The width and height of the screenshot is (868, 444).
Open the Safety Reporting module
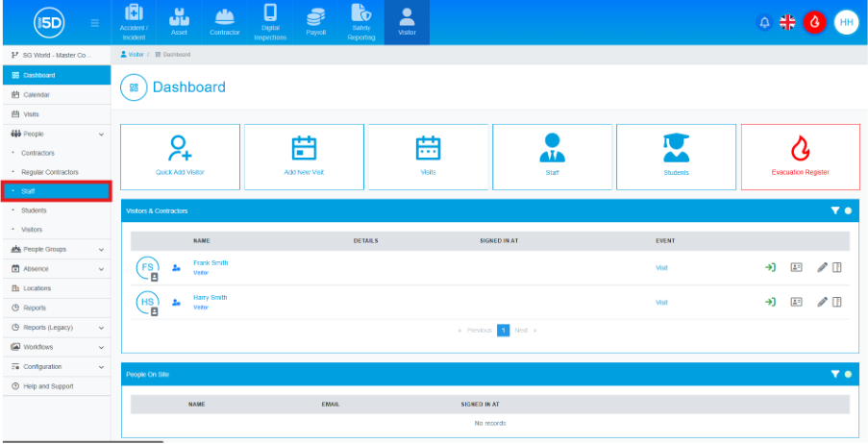tap(361, 23)
